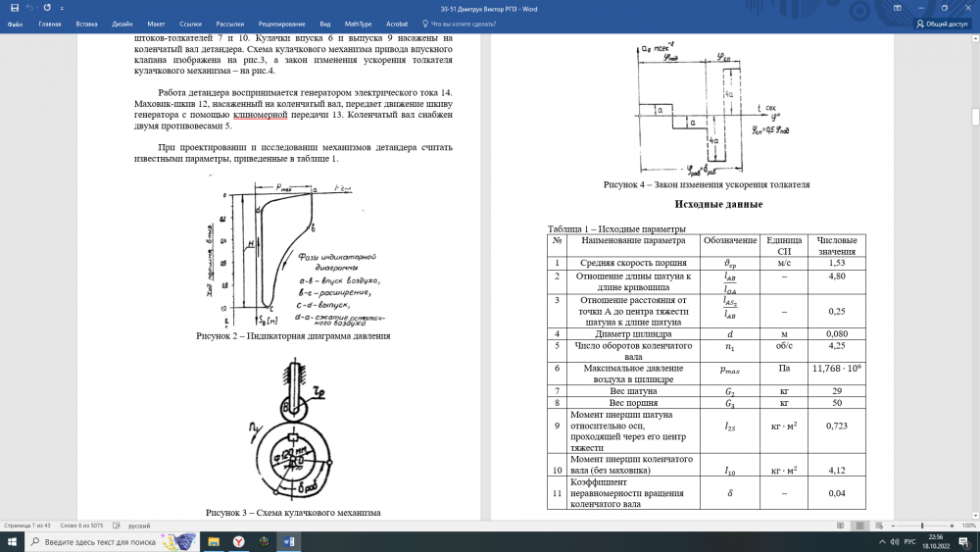Switch to Read Mode view
The image size is (980, 552).
pyautogui.click(x=840, y=526)
